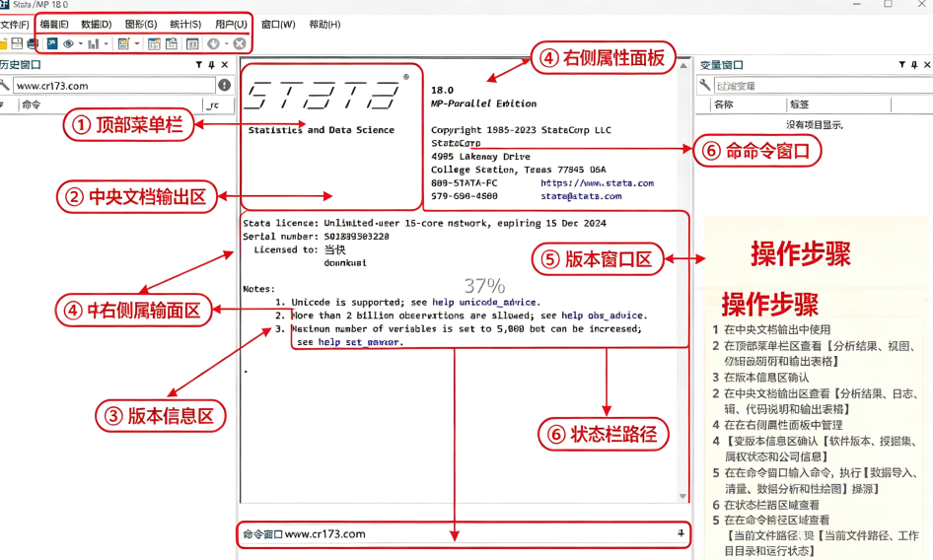This screenshot has height=560, width=933.
Task: Click the Print icon in the toolbar
Action: (x=33, y=43)
